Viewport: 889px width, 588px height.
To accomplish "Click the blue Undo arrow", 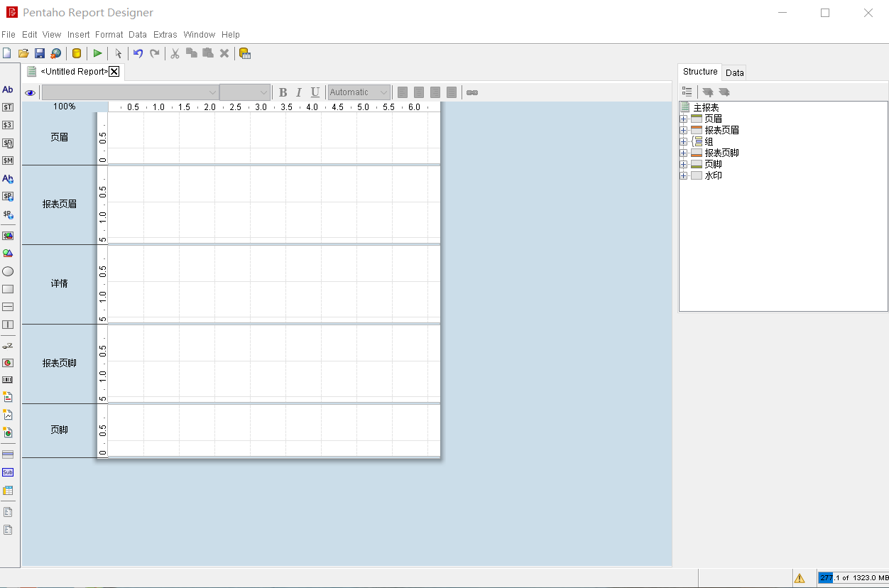I will (138, 53).
